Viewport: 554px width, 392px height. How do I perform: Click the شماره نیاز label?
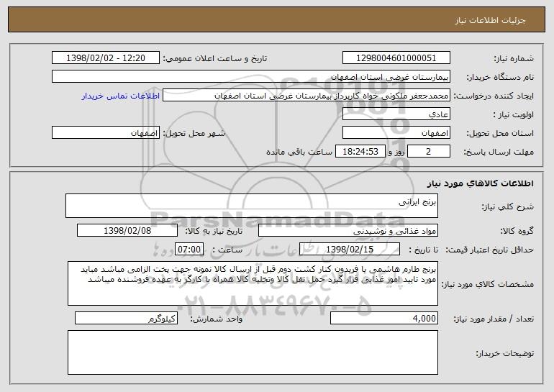click(514, 58)
